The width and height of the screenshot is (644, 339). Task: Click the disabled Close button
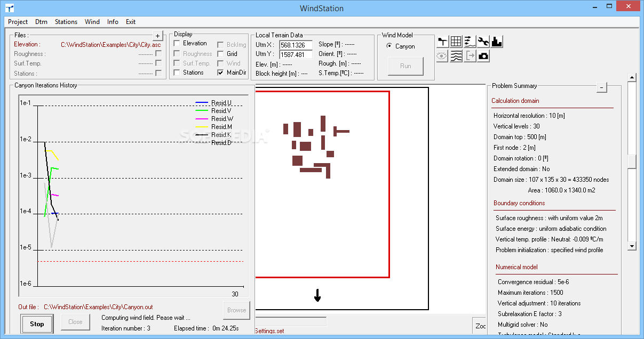pyautogui.click(x=75, y=322)
